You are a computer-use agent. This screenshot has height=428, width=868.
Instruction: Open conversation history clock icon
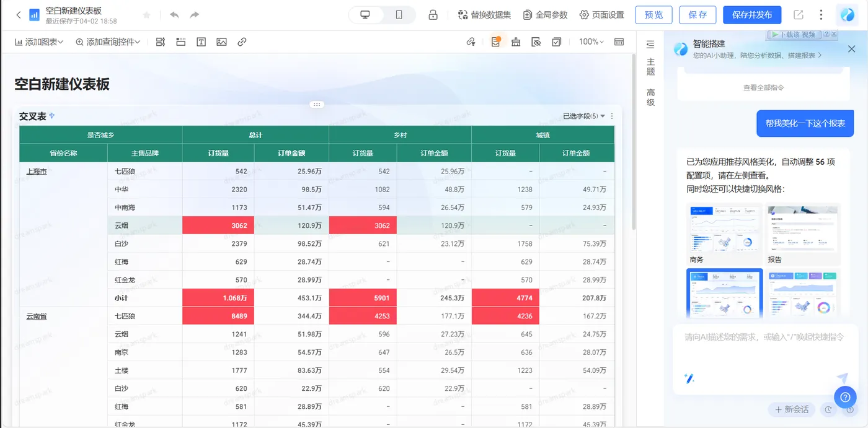828,409
